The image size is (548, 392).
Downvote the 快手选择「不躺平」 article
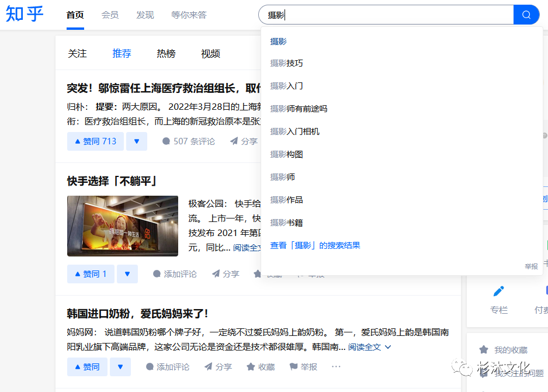(127, 274)
